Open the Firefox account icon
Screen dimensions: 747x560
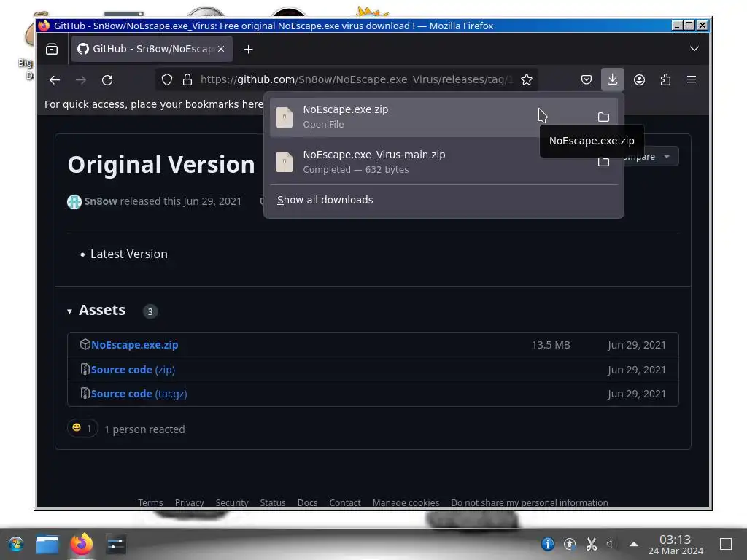pyautogui.click(x=639, y=80)
